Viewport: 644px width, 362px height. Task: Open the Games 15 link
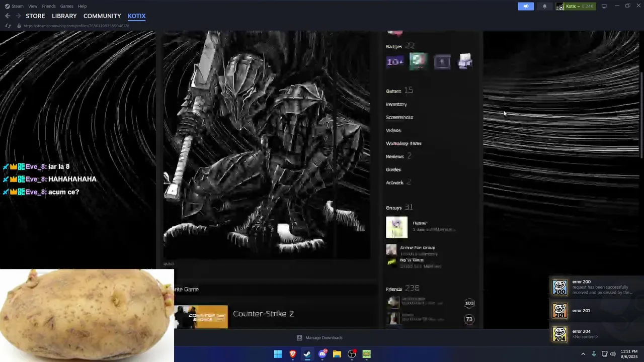coord(399,90)
